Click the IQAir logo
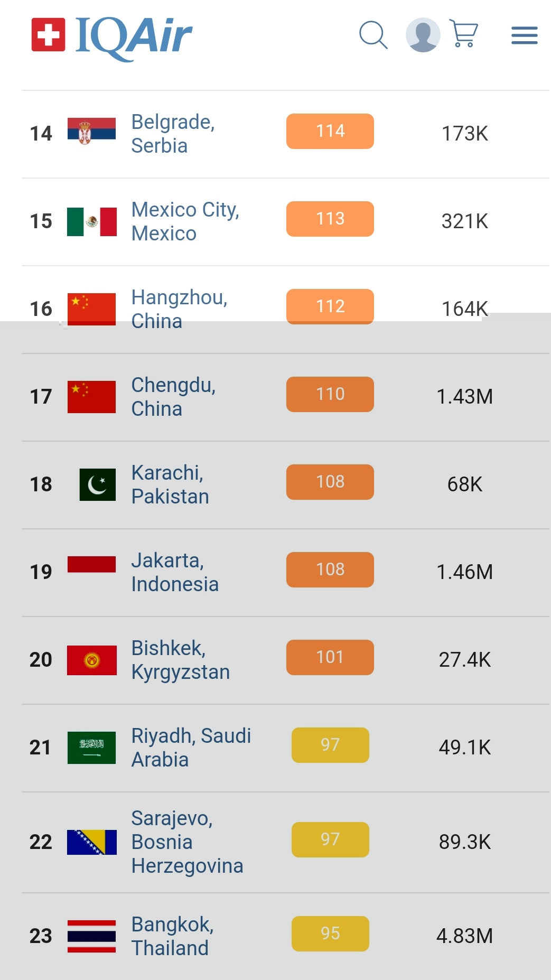 (x=112, y=36)
